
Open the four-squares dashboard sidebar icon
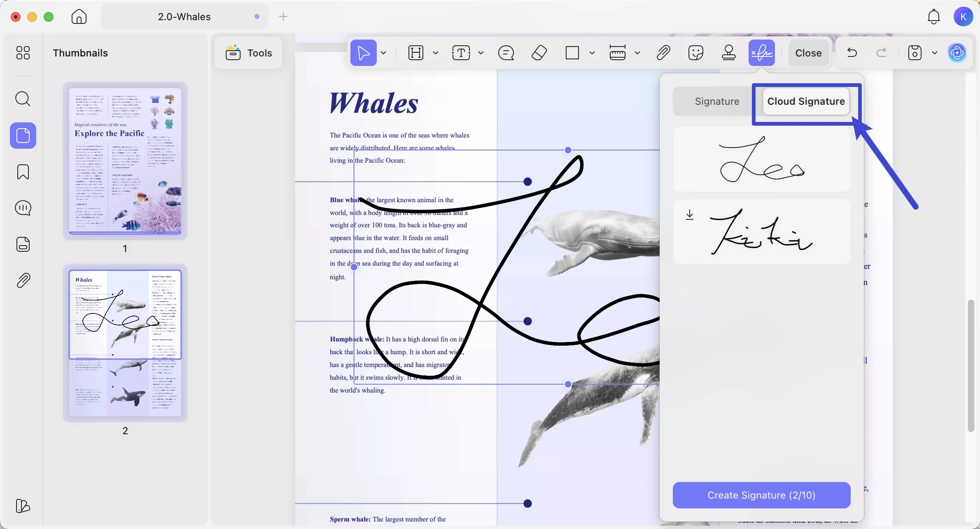[x=23, y=53]
